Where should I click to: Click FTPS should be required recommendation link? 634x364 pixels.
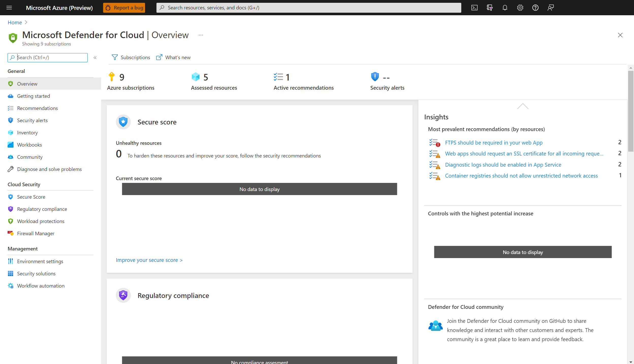pos(494,142)
